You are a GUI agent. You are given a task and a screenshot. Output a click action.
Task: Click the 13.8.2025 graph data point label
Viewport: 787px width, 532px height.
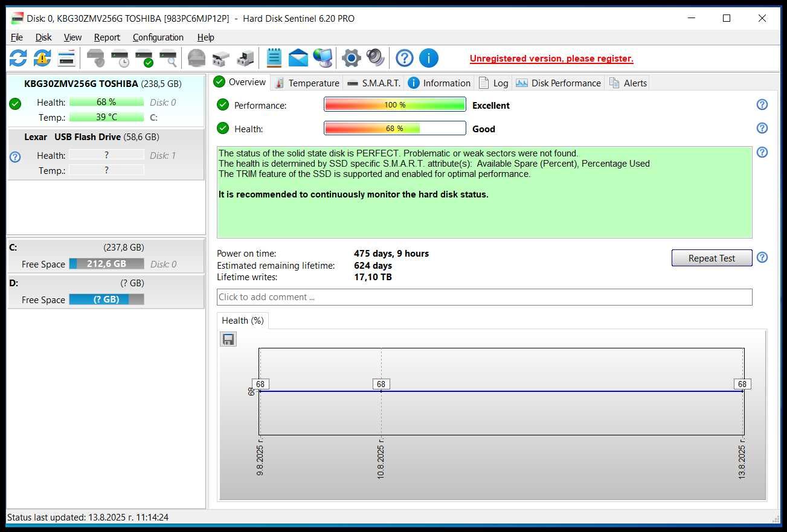[x=742, y=384]
